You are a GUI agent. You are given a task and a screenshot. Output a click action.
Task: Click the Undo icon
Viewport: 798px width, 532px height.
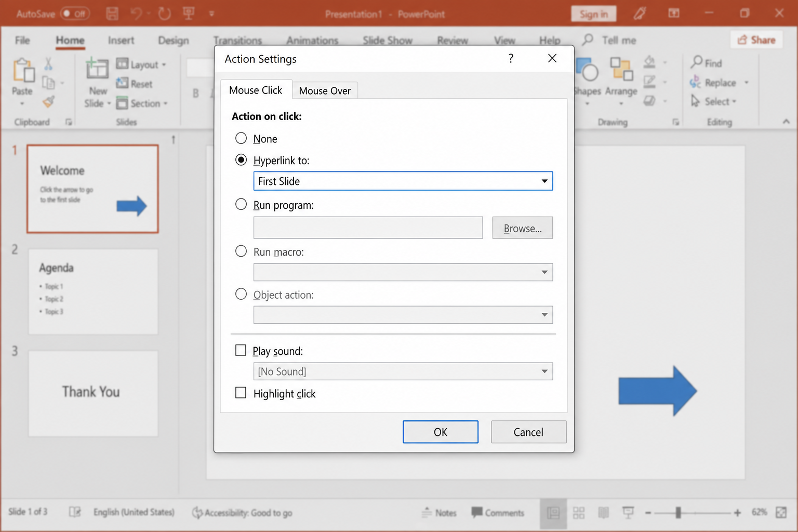tap(136, 14)
